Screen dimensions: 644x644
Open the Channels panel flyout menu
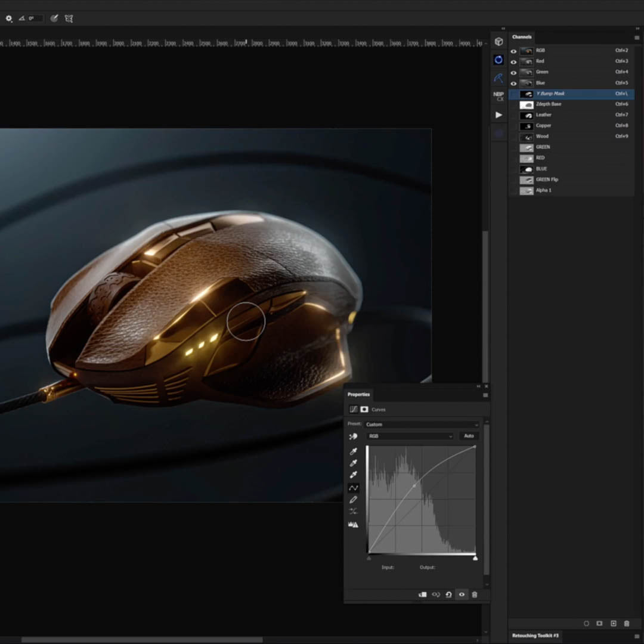[637, 37]
